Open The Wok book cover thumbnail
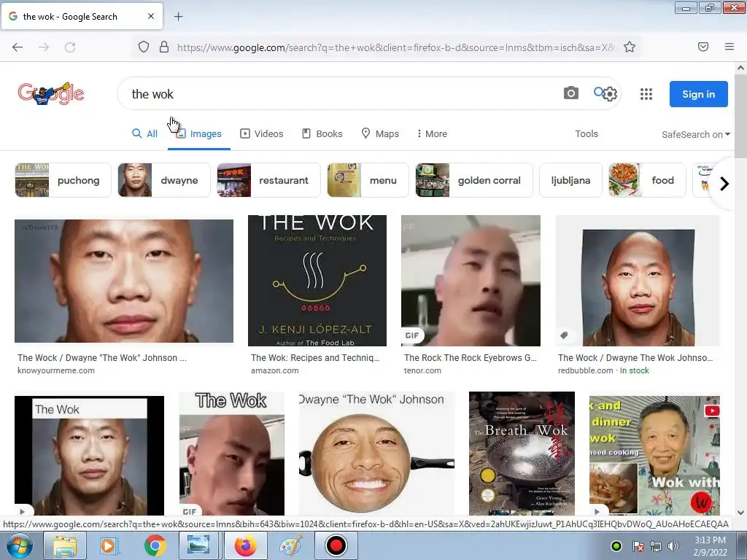Screen dimensions: 747x560 (317, 281)
